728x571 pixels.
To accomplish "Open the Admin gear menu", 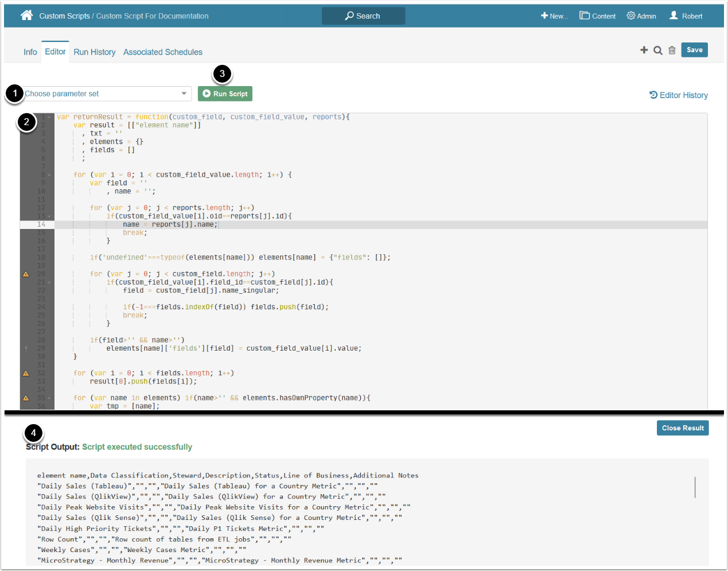I will tap(641, 16).
